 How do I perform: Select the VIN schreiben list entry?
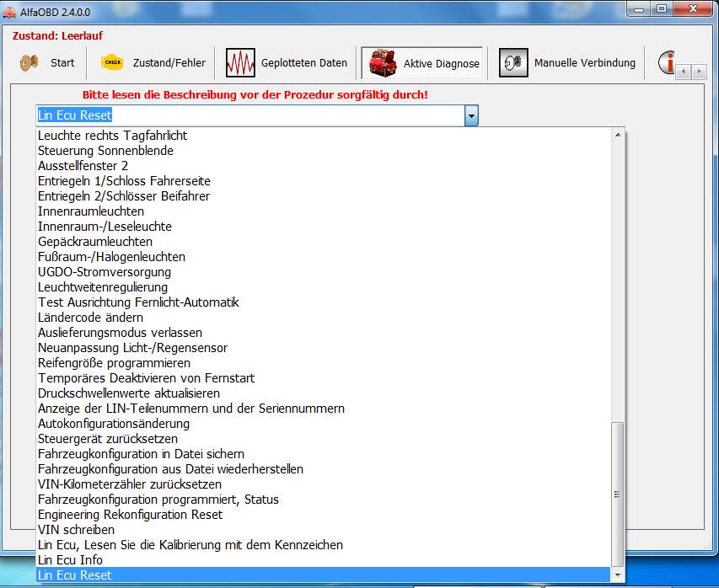point(76,530)
